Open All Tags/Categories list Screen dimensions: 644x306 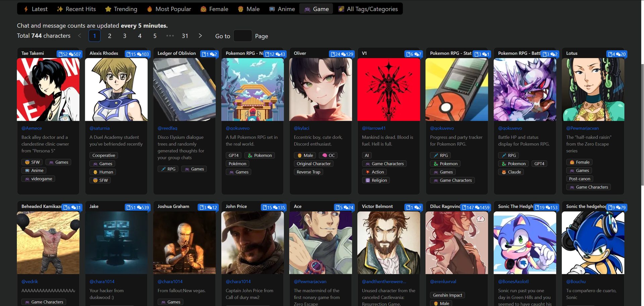point(368,9)
